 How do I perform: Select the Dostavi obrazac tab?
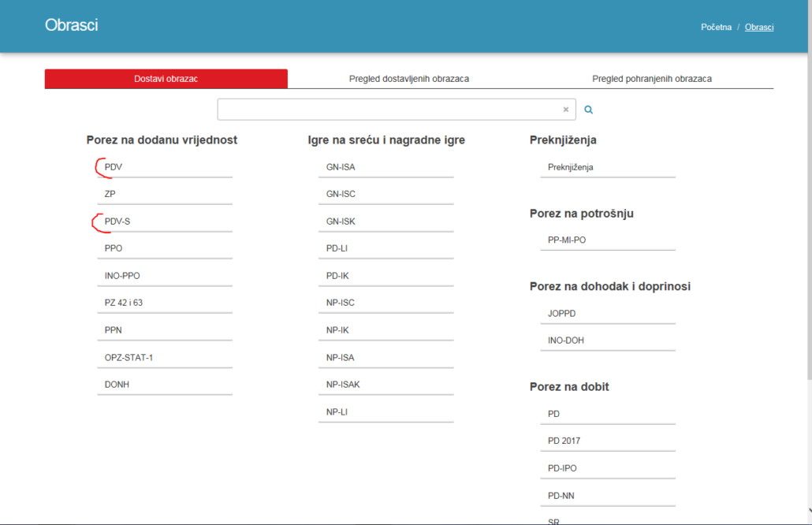click(166, 79)
